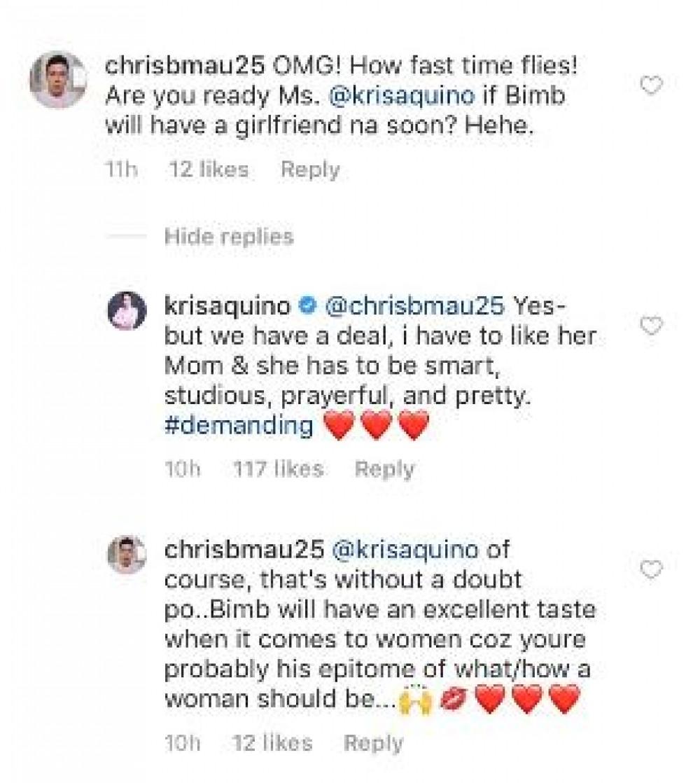Click chrisbmau25's avatar beside the bottom reply

(x=127, y=555)
